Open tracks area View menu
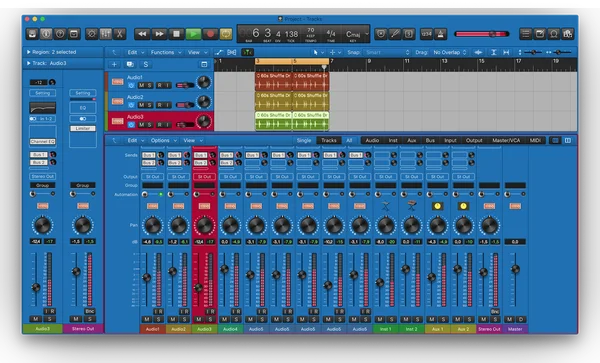This screenshot has width=600, height=363. coord(197,52)
